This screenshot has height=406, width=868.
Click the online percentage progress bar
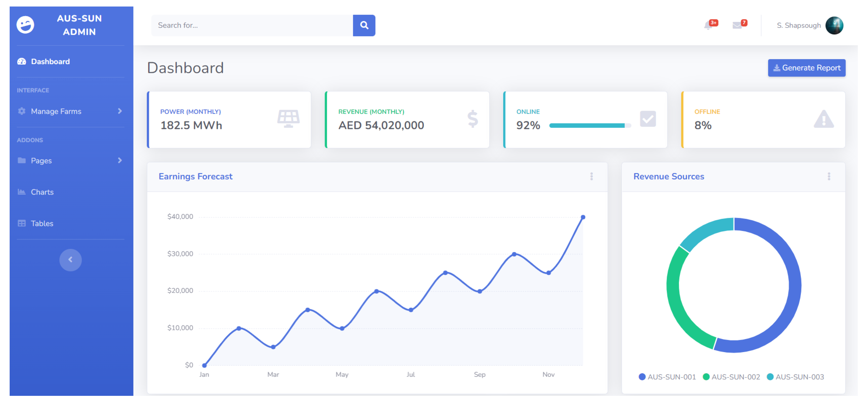pyautogui.click(x=590, y=126)
